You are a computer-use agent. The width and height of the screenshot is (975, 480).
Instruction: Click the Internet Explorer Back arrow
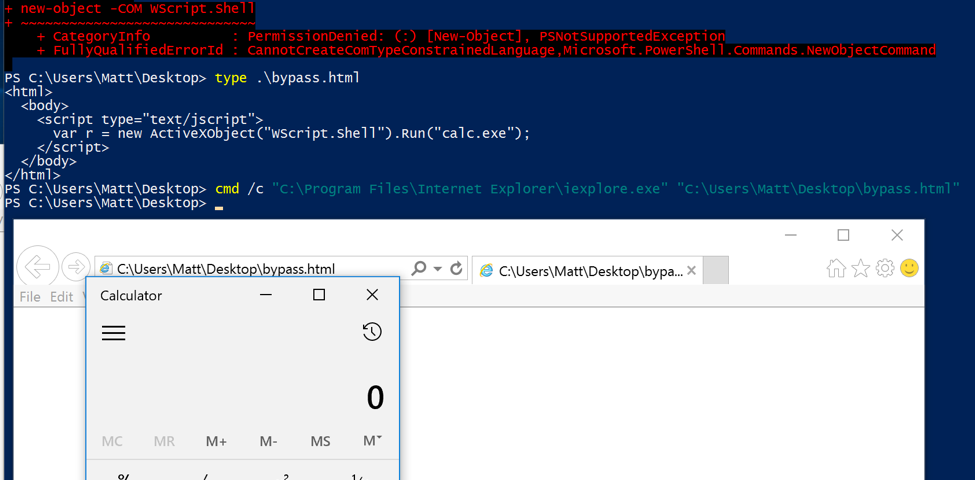tap(37, 267)
